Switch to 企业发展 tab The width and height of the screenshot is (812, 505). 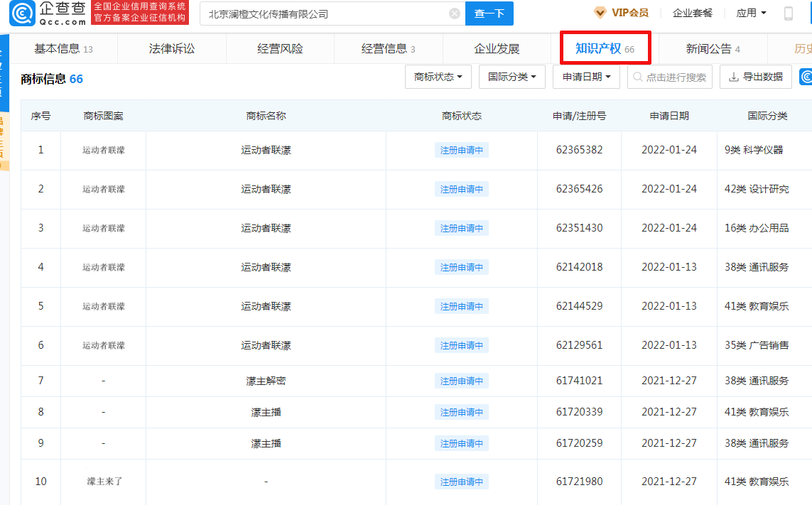[x=497, y=49]
